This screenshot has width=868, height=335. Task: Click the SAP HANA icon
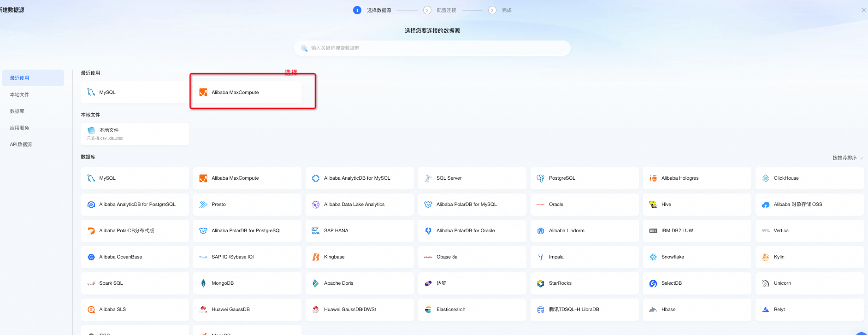(x=316, y=231)
